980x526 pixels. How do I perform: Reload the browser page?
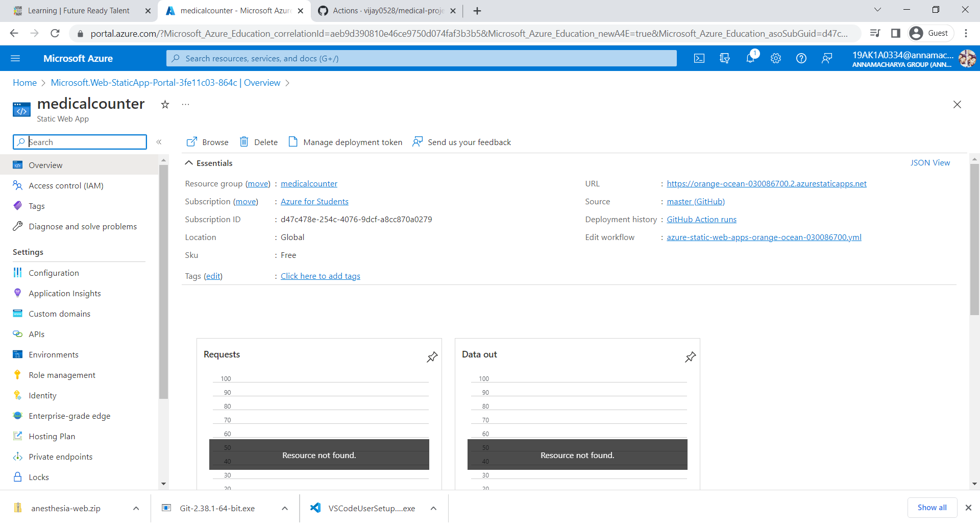pos(55,33)
